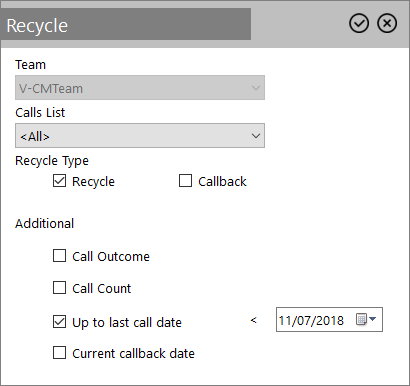Image resolution: width=410 pixels, height=386 pixels.
Task: Click the Calls List label
Action: coord(40,113)
